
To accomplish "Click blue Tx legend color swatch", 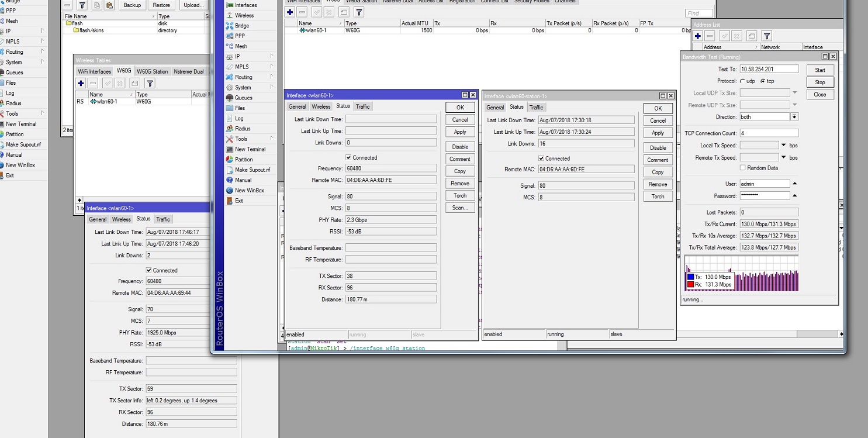I will pos(690,277).
